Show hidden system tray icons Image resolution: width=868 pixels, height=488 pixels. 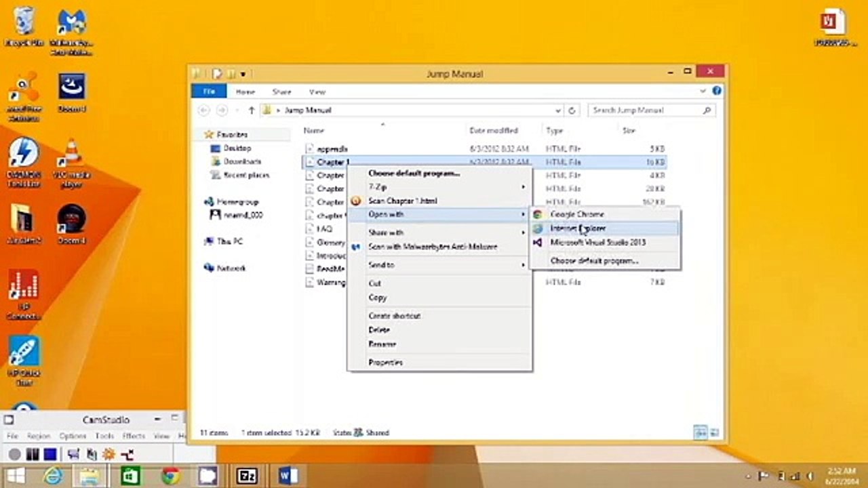(747, 476)
